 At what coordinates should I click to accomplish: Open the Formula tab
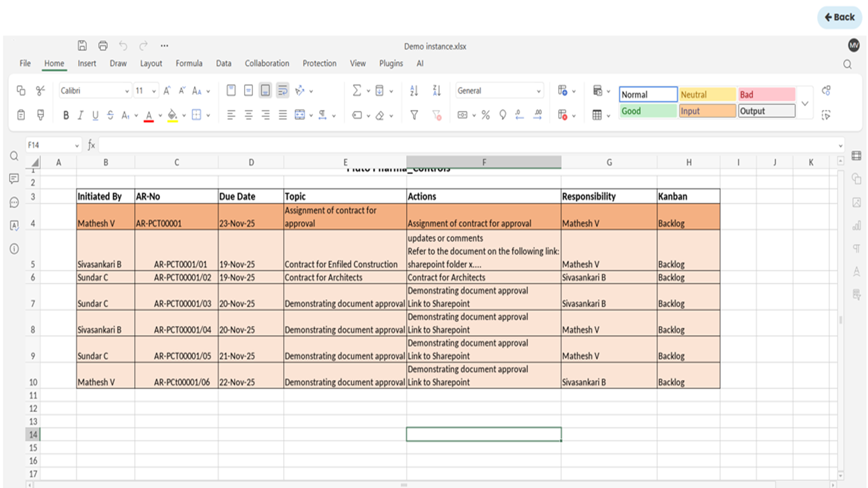pos(189,63)
